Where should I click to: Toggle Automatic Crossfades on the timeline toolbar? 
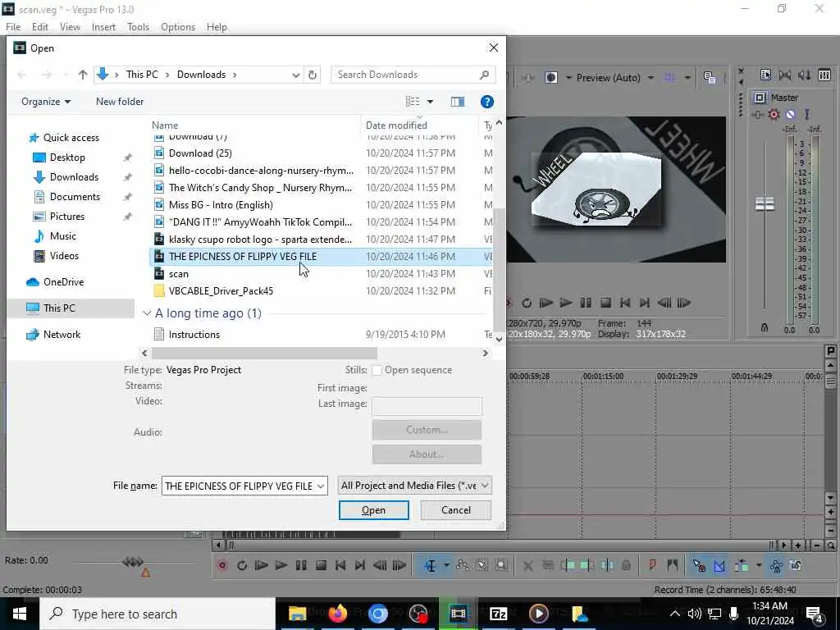[719, 565]
